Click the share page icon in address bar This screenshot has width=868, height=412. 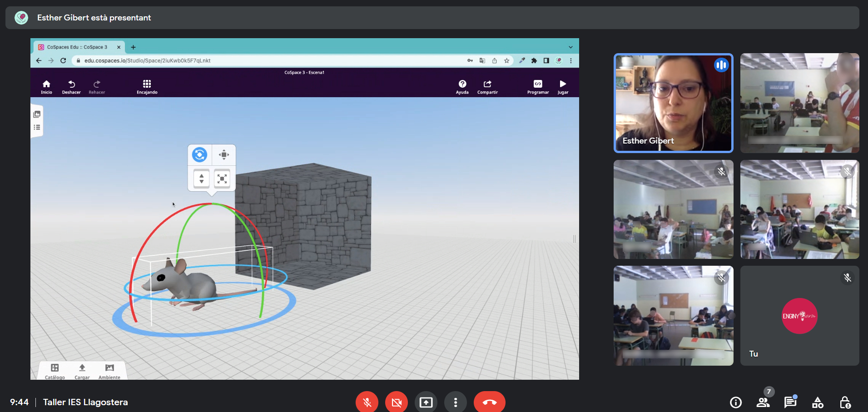point(495,60)
